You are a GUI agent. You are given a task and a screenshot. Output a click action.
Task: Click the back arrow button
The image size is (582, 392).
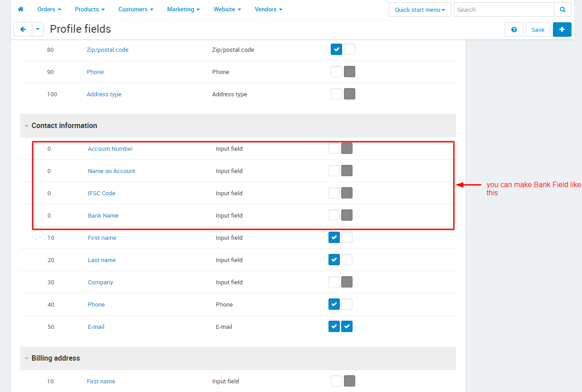click(23, 29)
